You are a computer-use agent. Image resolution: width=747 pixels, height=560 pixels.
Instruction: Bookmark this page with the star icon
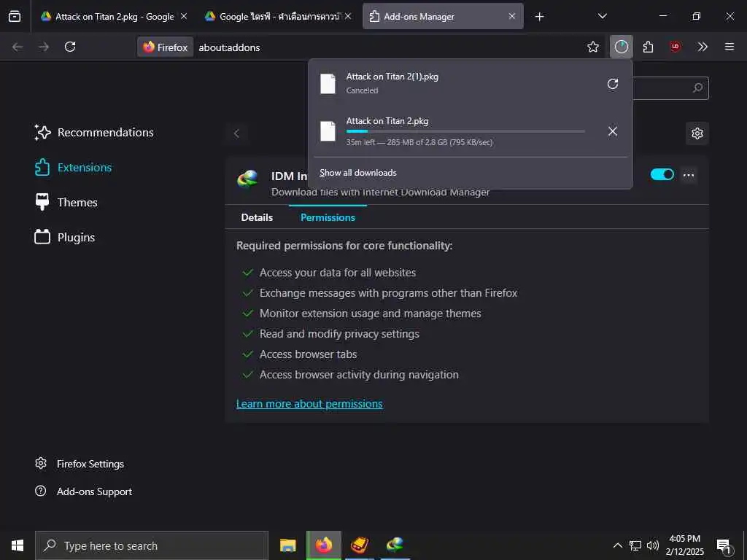pos(592,47)
